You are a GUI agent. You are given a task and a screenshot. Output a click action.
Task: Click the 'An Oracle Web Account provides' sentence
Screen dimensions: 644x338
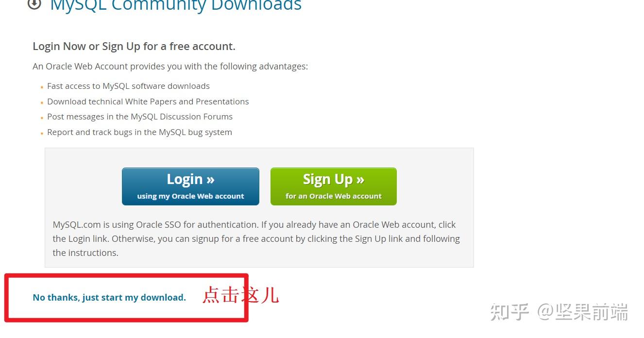tap(170, 67)
